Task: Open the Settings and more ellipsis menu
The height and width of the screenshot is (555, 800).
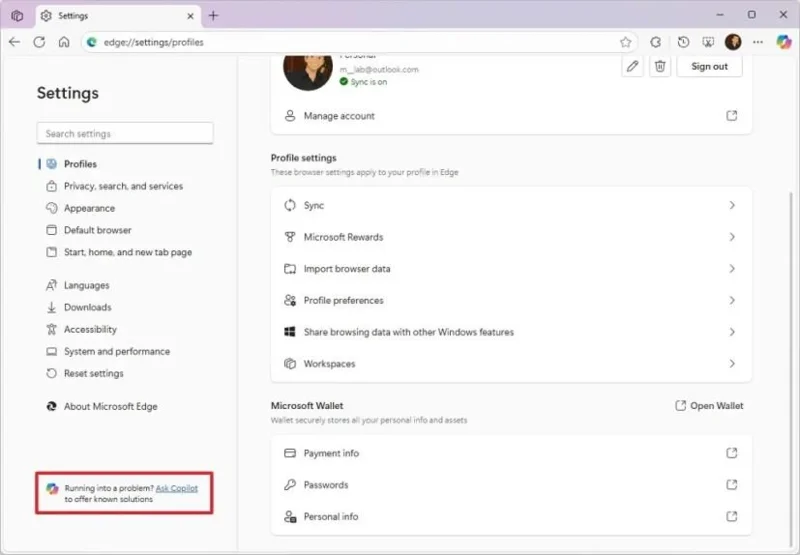Action: 758,42
